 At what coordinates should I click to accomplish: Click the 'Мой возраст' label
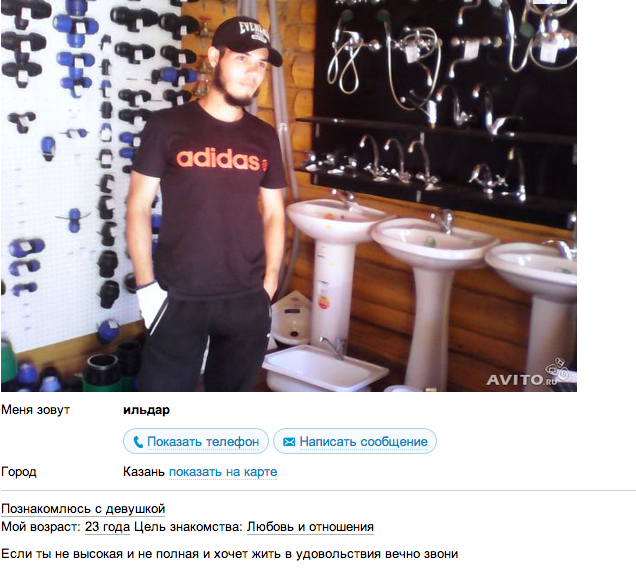[41, 527]
